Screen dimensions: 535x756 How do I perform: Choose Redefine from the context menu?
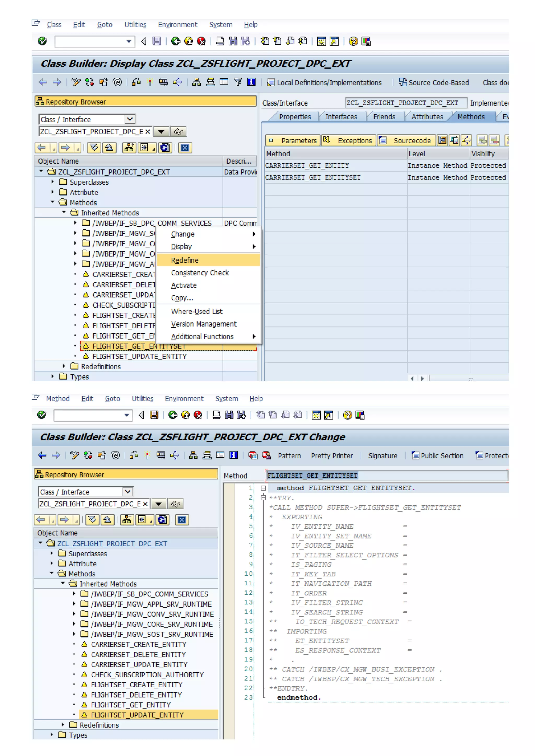tap(185, 260)
